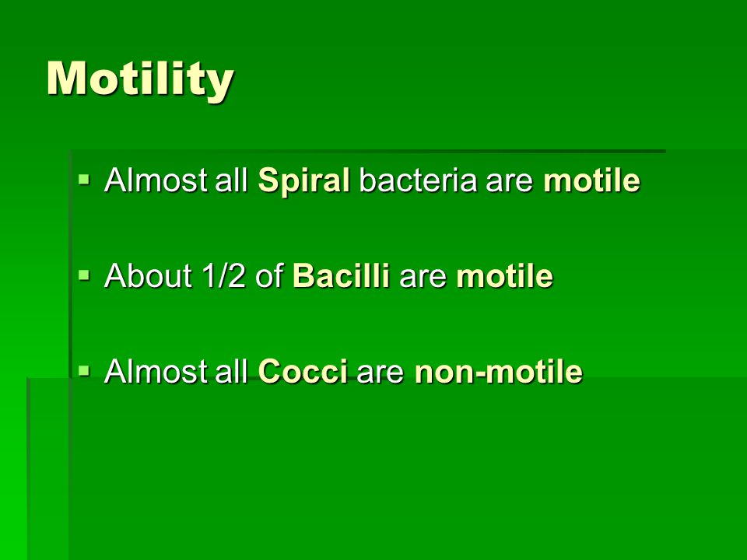Click the bullet marker before Spiral bacteria line

tap(84, 180)
